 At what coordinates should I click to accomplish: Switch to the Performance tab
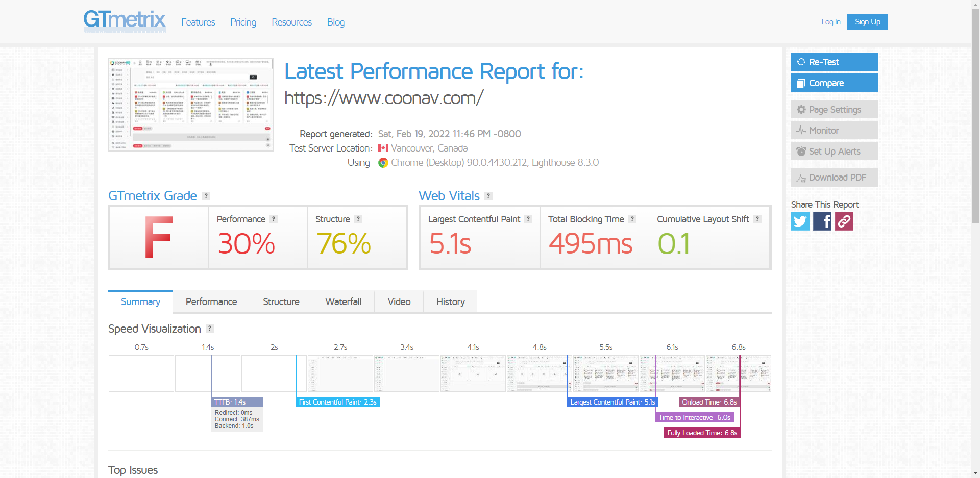(211, 301)
